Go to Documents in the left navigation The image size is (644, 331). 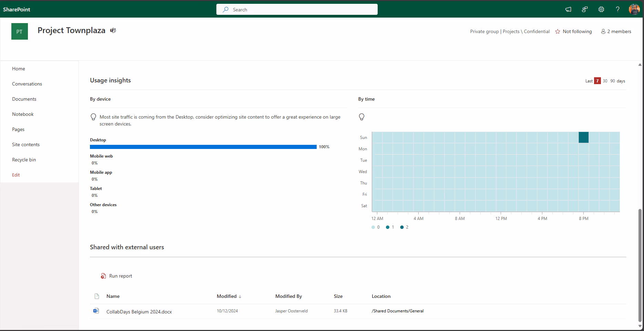point(24,99)
